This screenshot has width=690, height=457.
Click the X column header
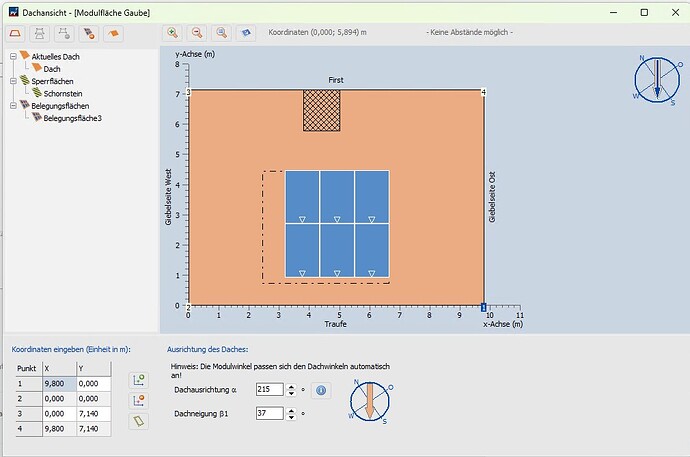pyautogui.click(x=59, y=369)
